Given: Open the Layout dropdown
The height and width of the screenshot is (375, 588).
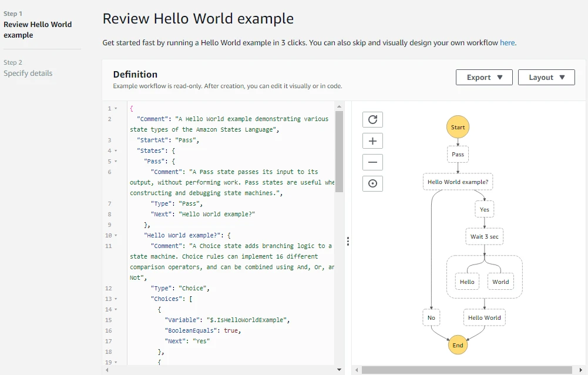Looking at the screenshot, I should 546,77.
